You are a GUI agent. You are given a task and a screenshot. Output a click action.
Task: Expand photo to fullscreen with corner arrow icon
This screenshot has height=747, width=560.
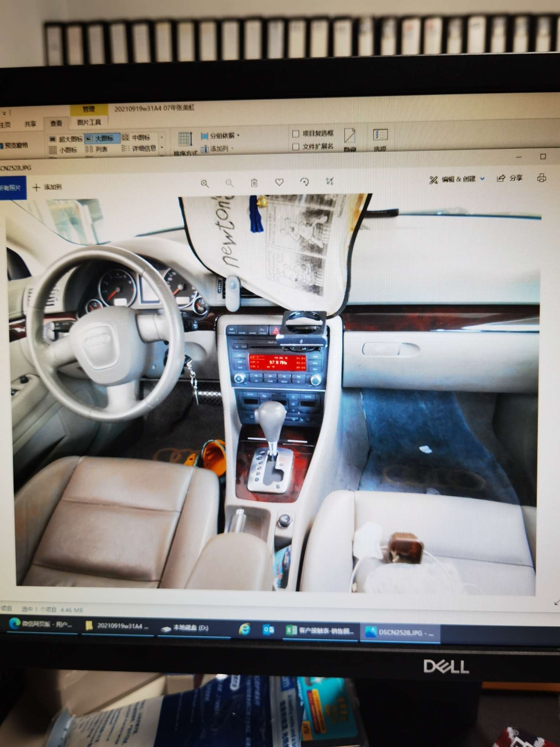click(556, 602)
